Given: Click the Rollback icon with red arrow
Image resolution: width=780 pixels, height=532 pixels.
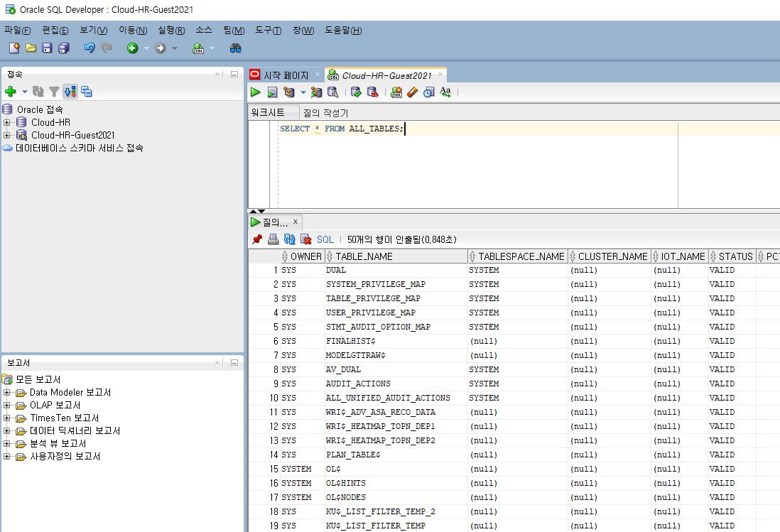Looking at the screenshot, I should (372, 92).
